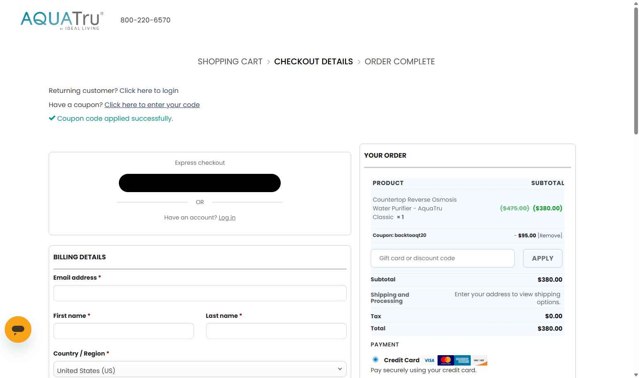Click the Log in link under express checkout
This screenshot has width=639, height=378.
pos(227,218)
